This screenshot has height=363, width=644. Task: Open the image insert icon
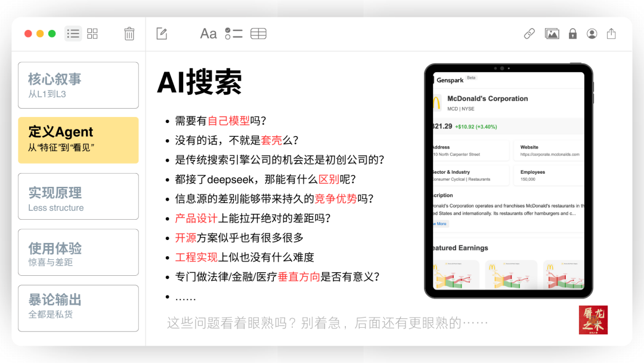[x=552, y=33]
